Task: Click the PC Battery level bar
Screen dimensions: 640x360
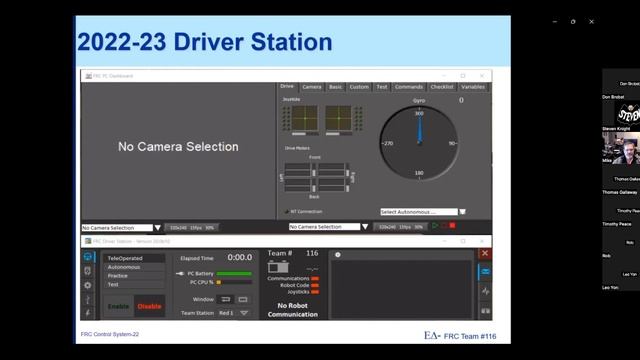Action: tap(234, 273)
